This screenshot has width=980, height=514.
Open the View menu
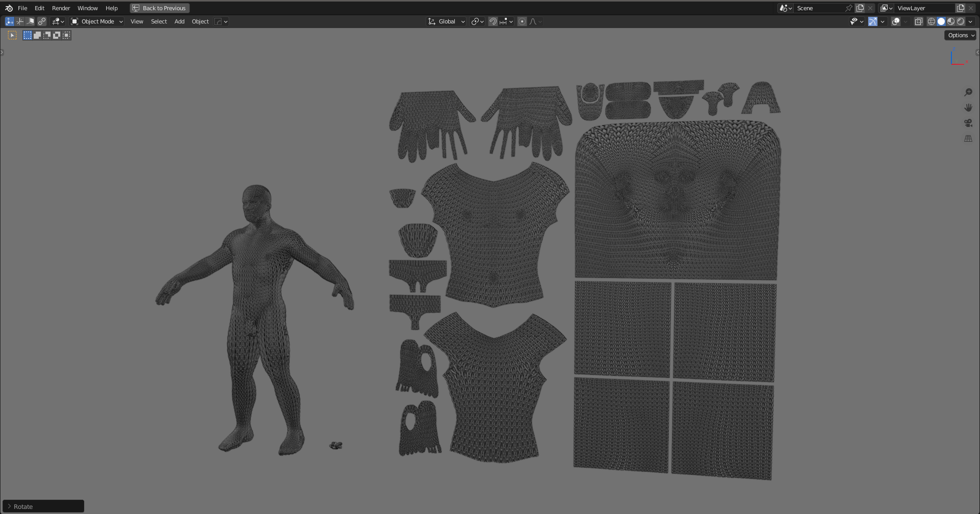point(137,21)
